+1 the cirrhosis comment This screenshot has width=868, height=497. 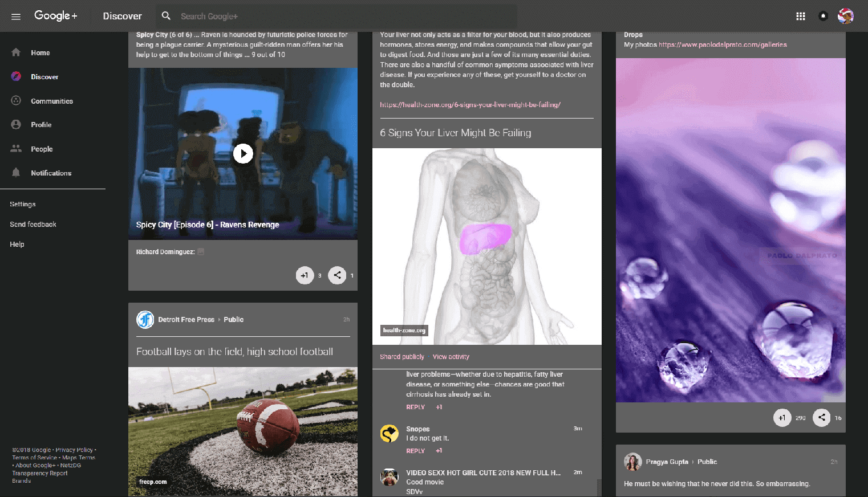(439, 407)
